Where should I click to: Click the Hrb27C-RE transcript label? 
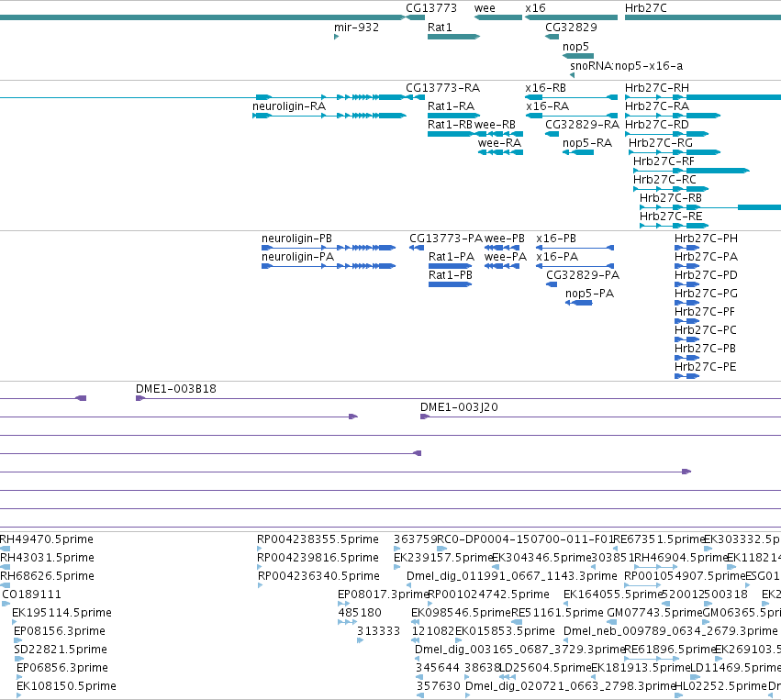tap(671, 217)
